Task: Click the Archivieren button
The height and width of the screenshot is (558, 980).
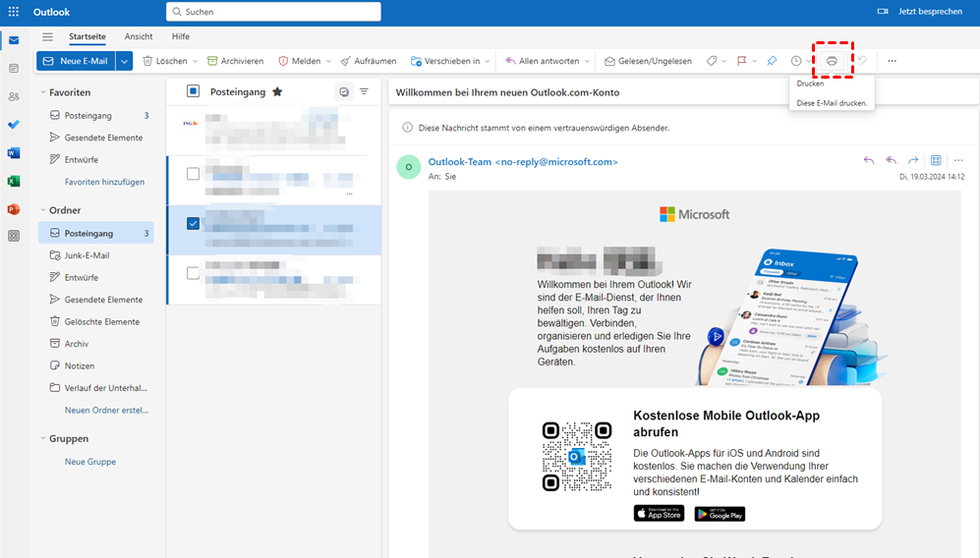Action: pos(236,61)
